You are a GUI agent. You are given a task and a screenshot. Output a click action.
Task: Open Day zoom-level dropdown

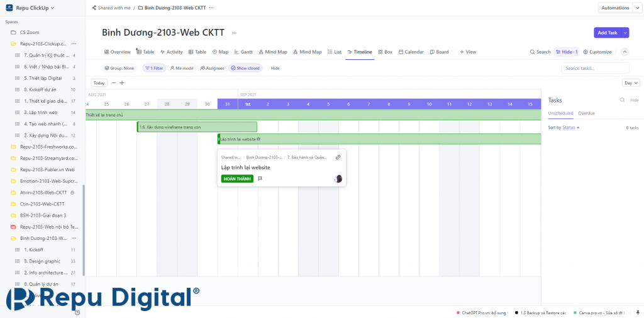coord(631,82)
